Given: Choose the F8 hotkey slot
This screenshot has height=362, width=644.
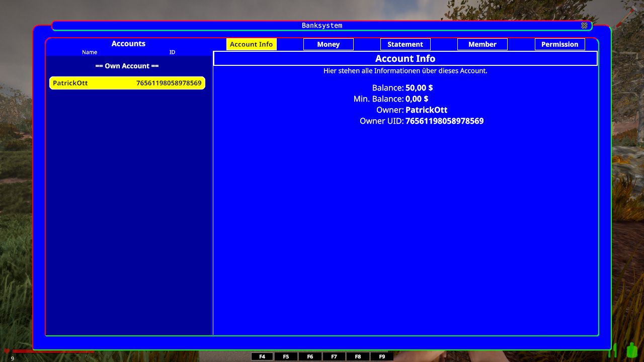Looking at the screenshot, I should pyautogui.click(x=358, y=356).
